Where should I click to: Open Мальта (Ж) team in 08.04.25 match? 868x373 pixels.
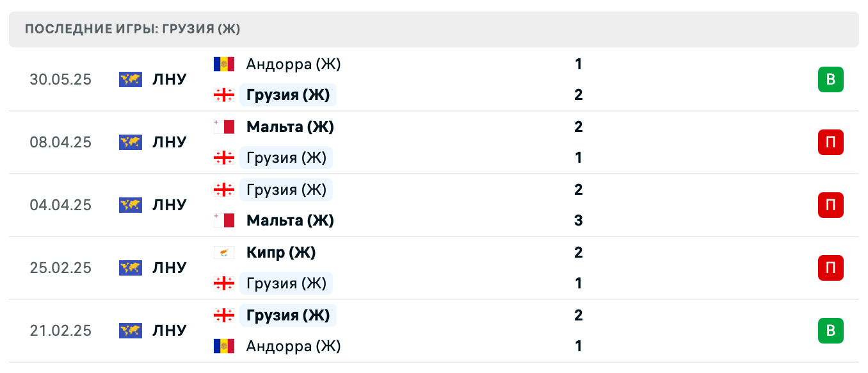click(290, 127)
